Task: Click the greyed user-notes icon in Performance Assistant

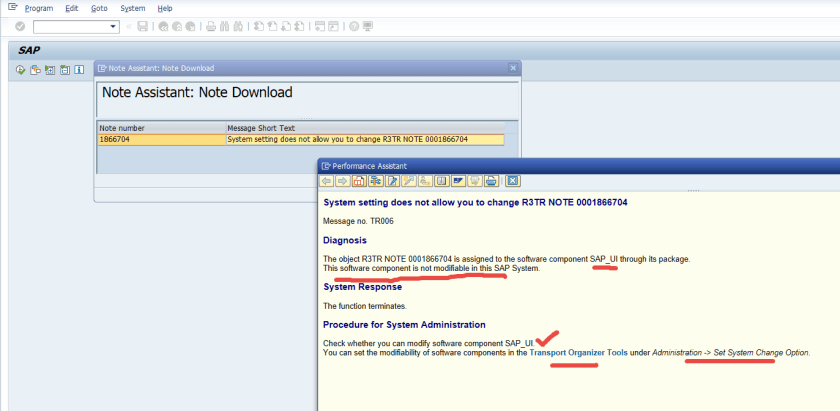Action: (x=426, y=181)
